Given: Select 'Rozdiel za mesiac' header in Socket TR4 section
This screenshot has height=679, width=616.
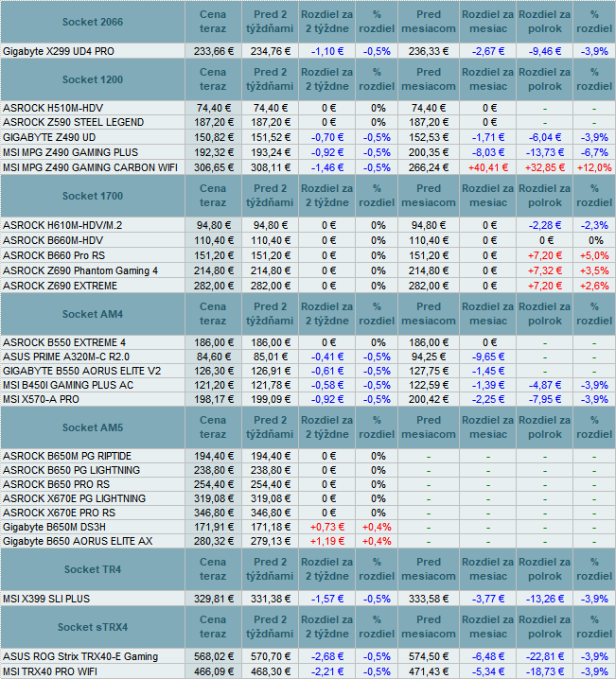Looking at the screenshot, I should [487, 569].
